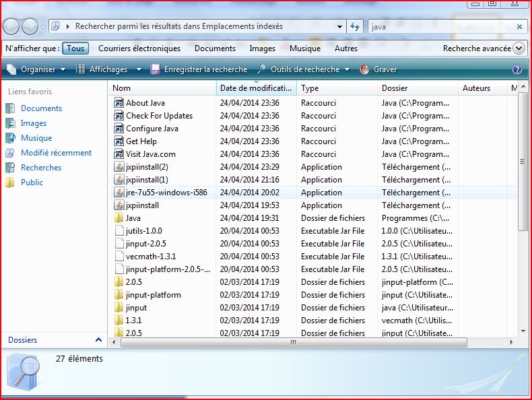The width and height of the screenshot is (532, 400).
Task: Open Documents favorite link
Action: click(41, 108)
